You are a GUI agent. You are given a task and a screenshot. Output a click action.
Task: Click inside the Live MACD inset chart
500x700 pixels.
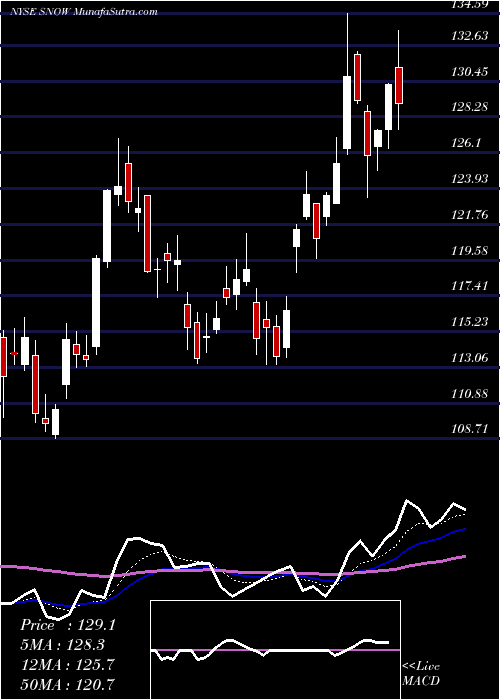(x=275, y=650)
